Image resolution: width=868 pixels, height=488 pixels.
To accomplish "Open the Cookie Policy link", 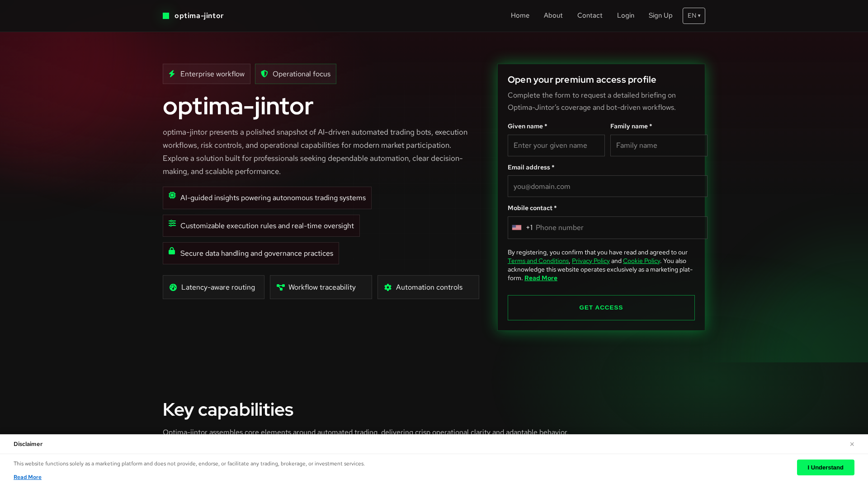I will (642, 261).
